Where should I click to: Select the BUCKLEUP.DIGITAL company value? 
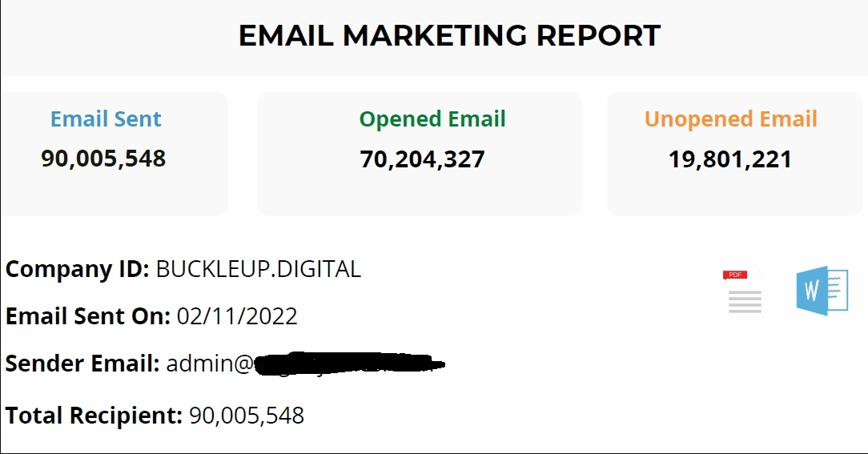(259, 269)
